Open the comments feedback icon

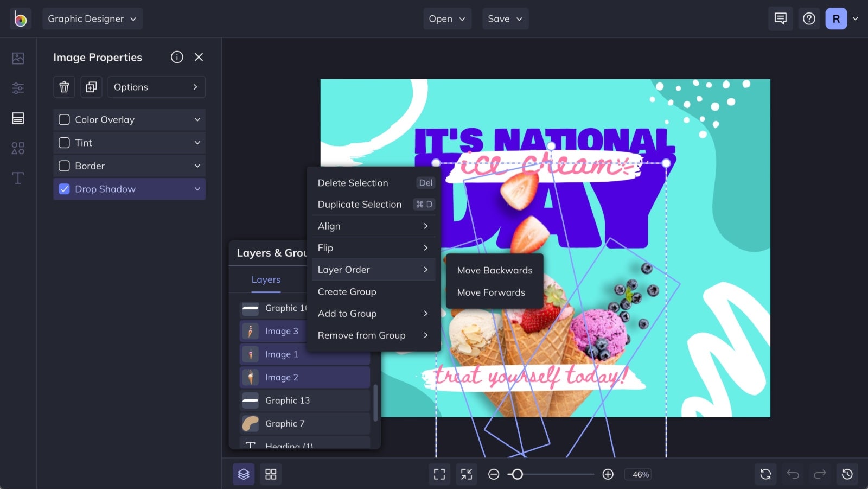(x=781, y=18)
